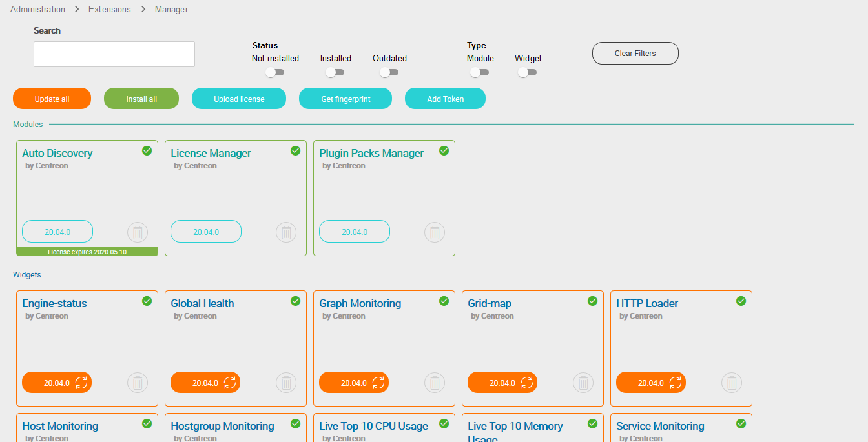Click Host Monitoring green check icon
Image resolution: width=868 pixels, height=442 pixels.
[147, 423]
